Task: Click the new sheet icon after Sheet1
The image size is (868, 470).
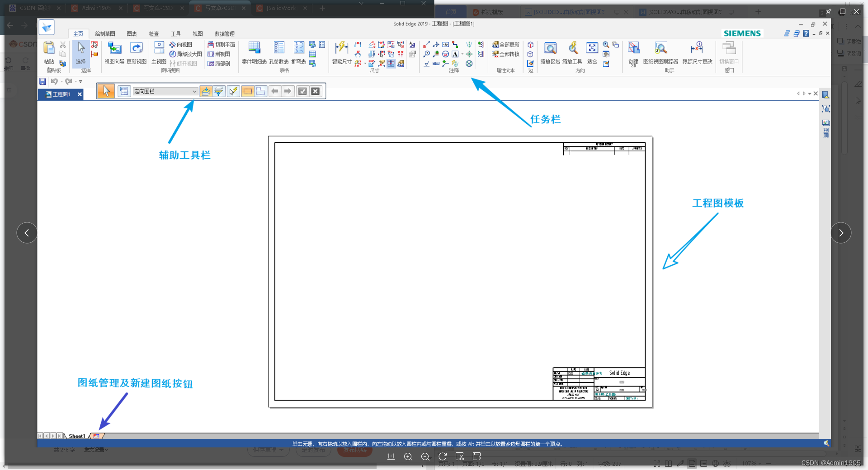Action: pyautogui.click(x=96, y=436)
